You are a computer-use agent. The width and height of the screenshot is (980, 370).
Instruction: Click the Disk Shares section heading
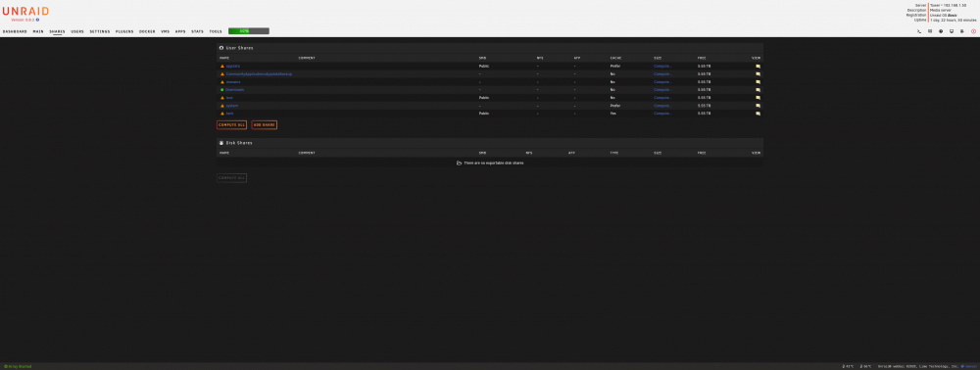tap(239, 143)
